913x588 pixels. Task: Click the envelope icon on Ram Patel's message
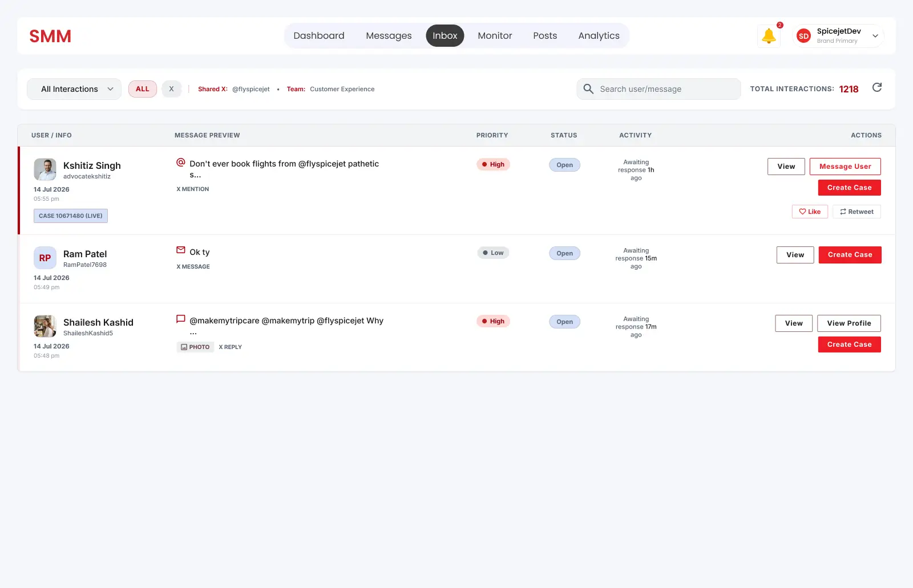pyautogui.click(x=181, y=250)
